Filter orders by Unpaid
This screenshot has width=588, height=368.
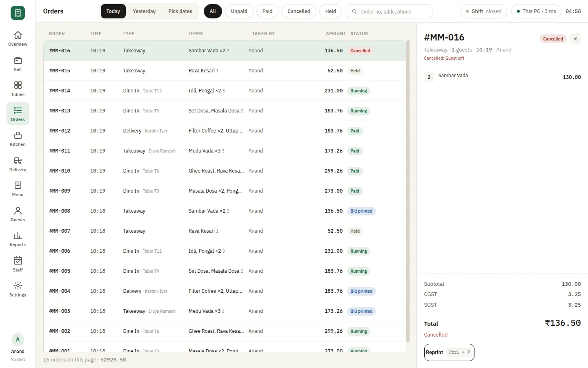click(x=239, y=11)
